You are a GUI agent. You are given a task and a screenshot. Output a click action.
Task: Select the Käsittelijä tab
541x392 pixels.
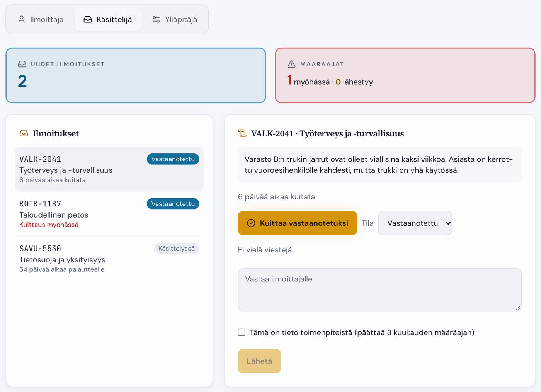108,19
